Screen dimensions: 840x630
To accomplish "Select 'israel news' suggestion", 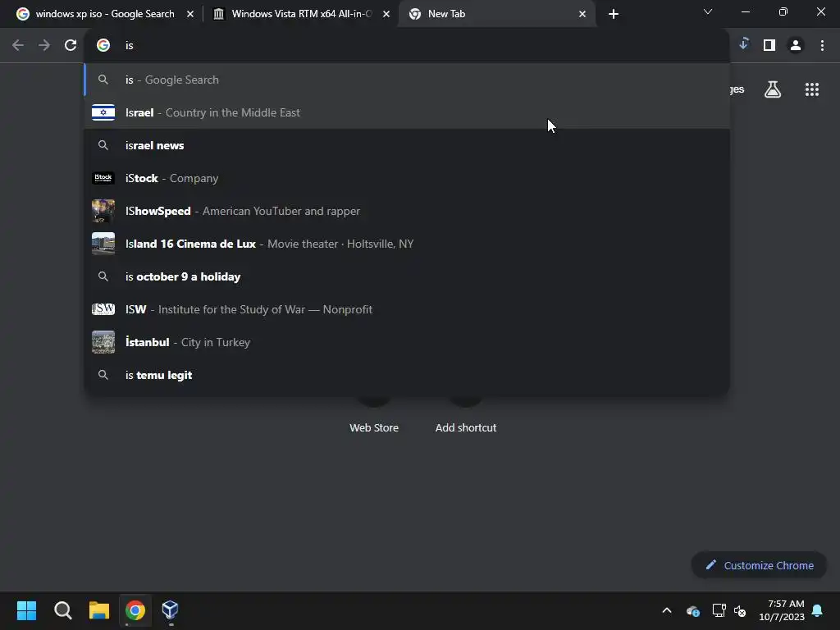I will coord(407,145).
